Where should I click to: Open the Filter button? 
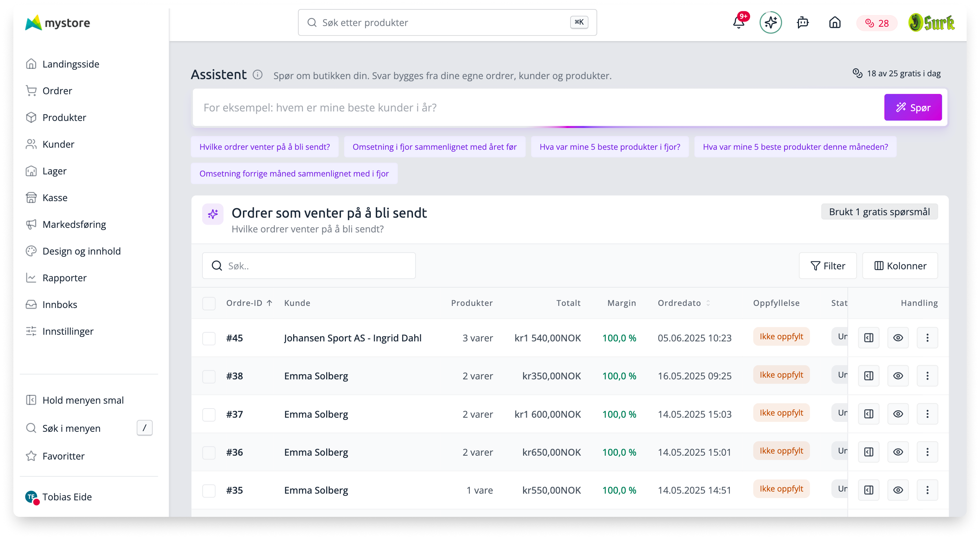(827, 266)
